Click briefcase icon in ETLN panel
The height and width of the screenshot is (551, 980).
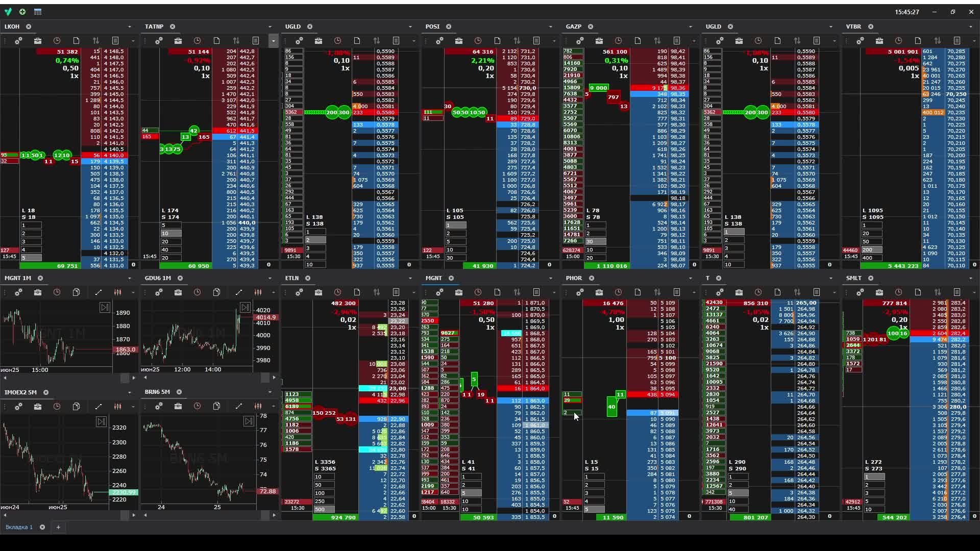318,292
